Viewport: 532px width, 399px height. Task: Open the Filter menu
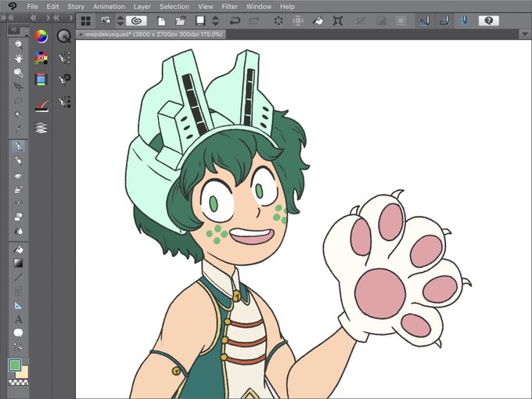tap(230, 6)
